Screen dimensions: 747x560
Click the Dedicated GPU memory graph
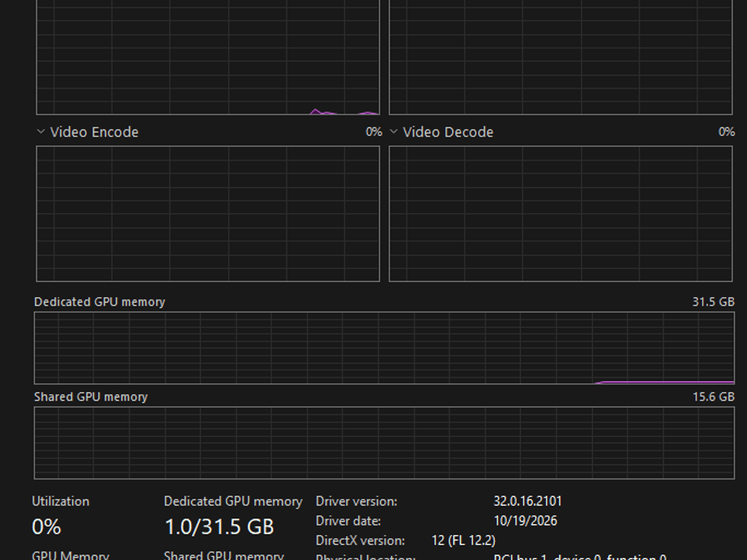384,348
